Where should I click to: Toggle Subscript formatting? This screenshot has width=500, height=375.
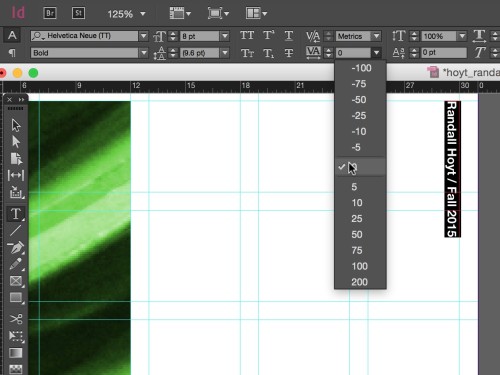point(269,53)
